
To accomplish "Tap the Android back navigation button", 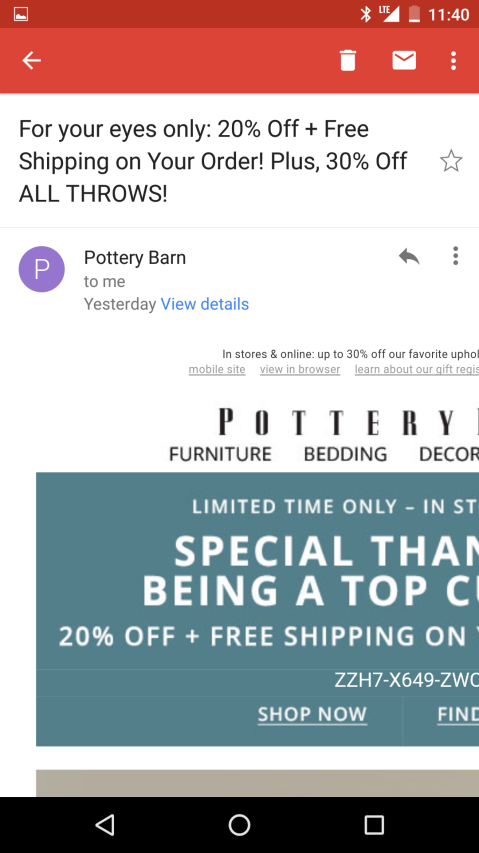I will [x=105, y=825].
